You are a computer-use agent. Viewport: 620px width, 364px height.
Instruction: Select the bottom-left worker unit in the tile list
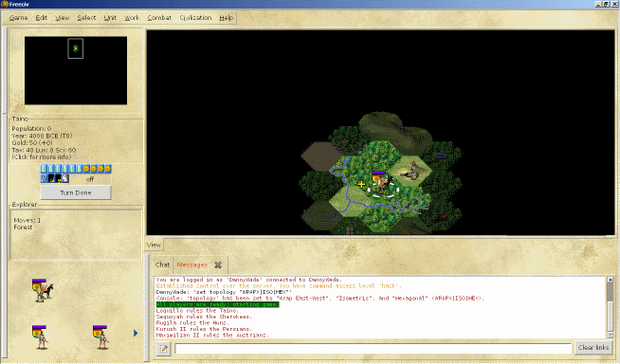tap(41, 337)
